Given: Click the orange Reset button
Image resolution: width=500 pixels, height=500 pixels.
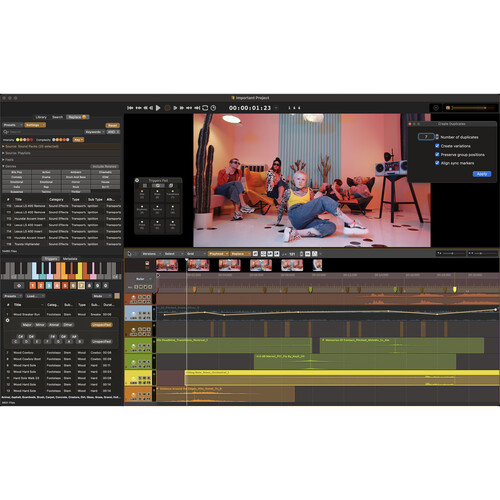Looking at the screenshot, I should coord(113,125).
